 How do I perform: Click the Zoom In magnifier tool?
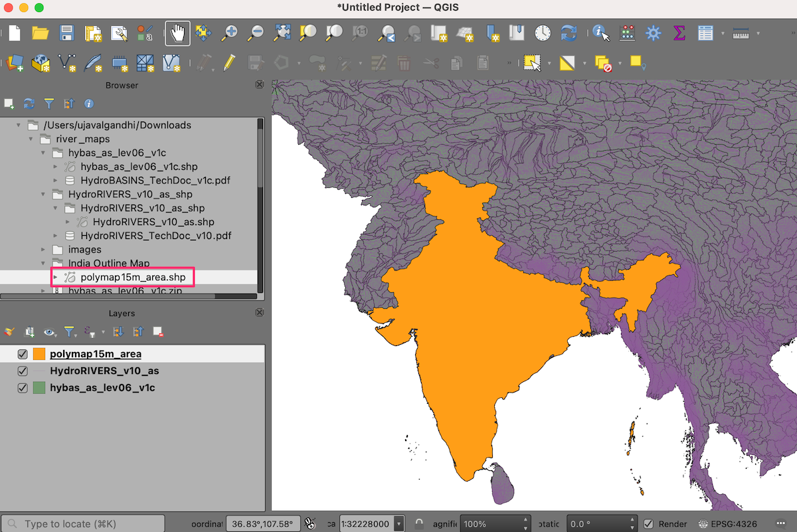click(230, 33)
